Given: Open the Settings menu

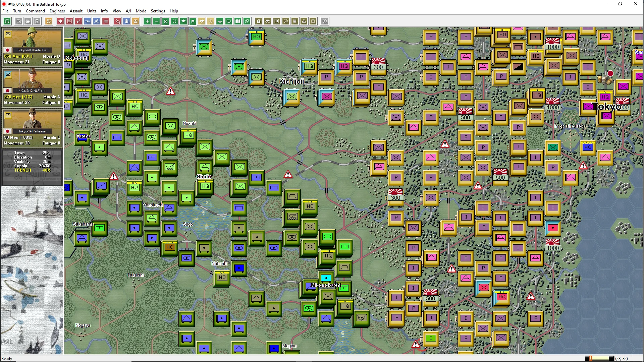Looking at the screenshot, I should tap(158, 11).
